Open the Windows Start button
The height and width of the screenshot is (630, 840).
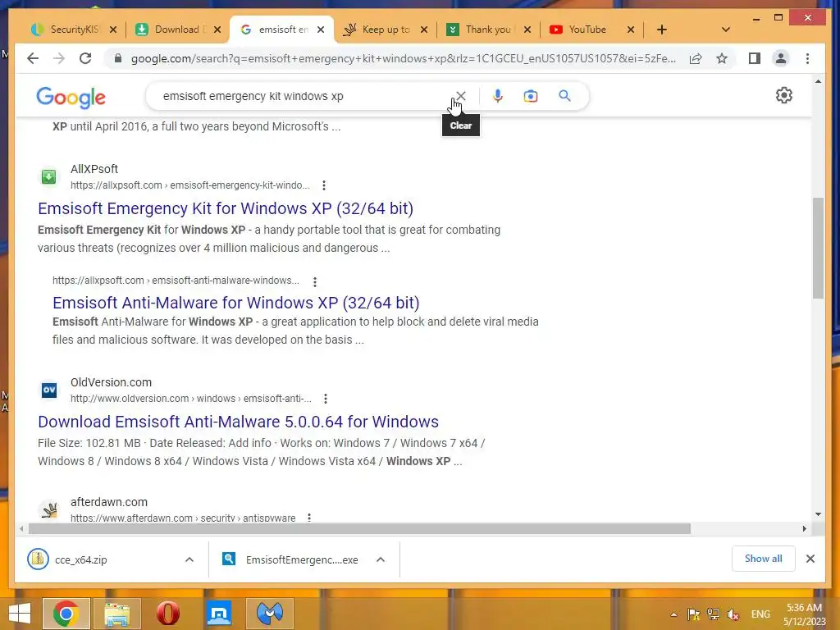click(20, 614)
